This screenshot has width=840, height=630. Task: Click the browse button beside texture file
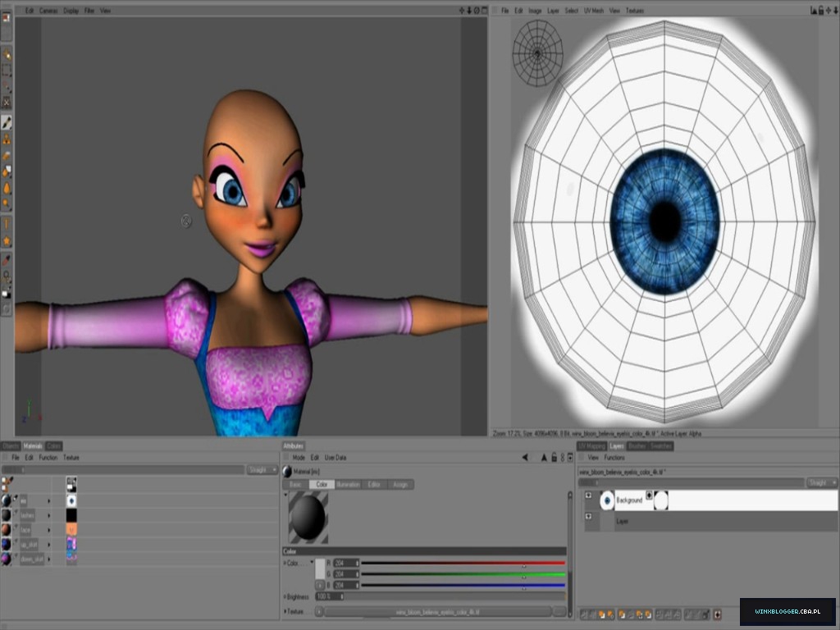559,612
